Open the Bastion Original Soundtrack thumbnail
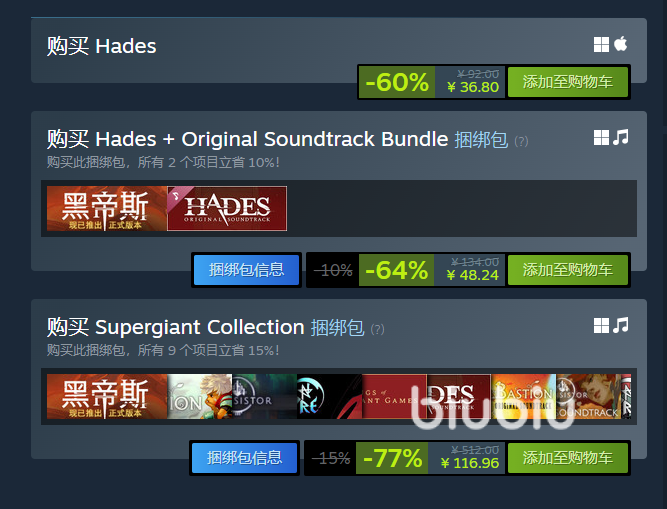 pyautogui.click(x=524, y=396)
